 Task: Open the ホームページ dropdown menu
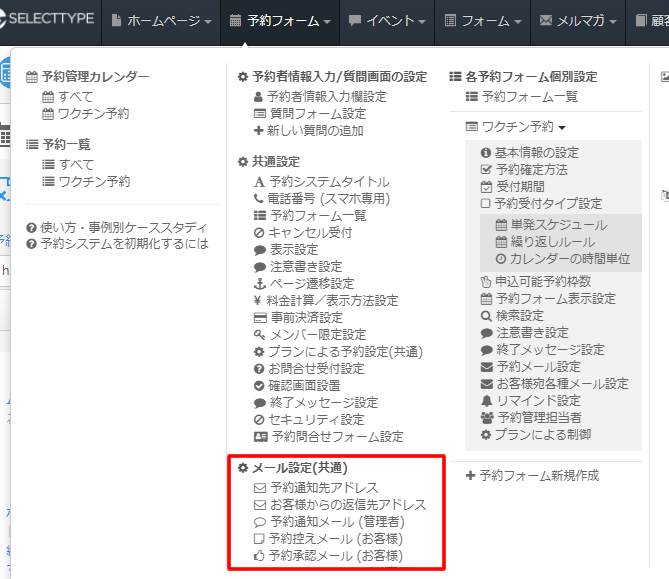coord(161,21)
